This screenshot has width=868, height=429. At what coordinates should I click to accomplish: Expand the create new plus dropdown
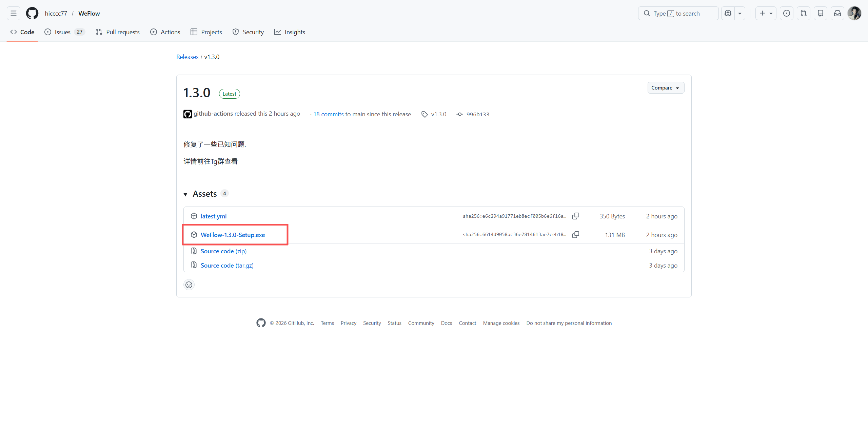[766, 13]
